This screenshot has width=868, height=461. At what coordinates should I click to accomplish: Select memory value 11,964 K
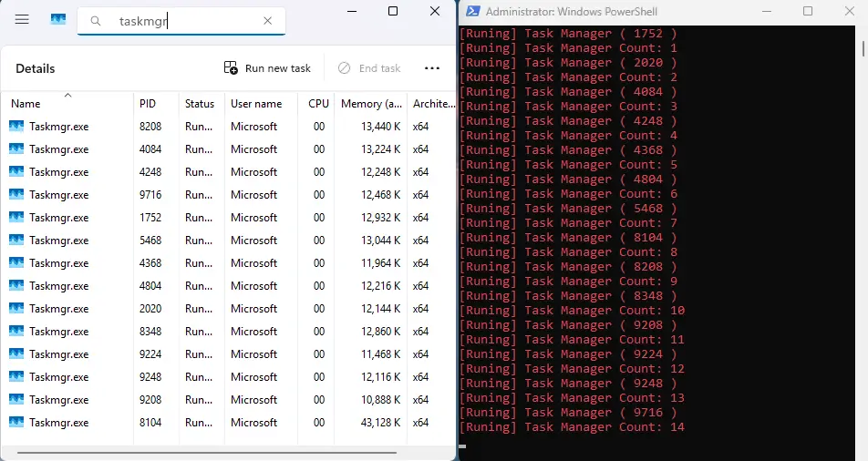tap(381, 263)
